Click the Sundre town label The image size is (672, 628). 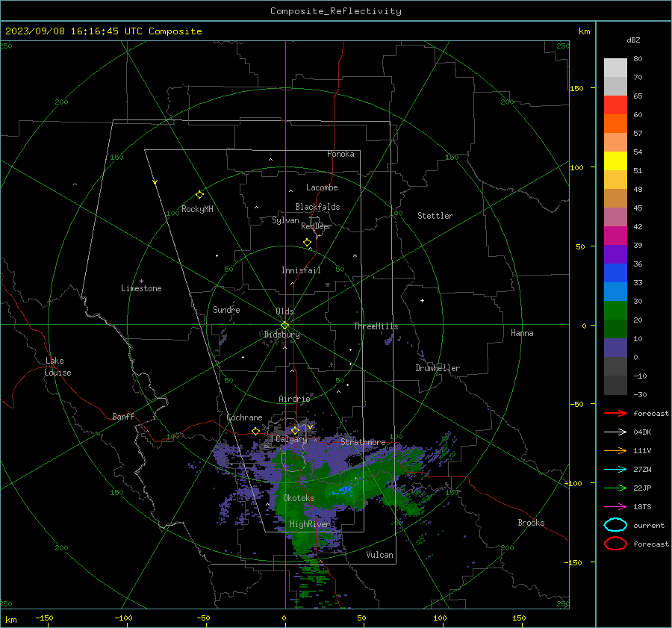pos(226,310)
